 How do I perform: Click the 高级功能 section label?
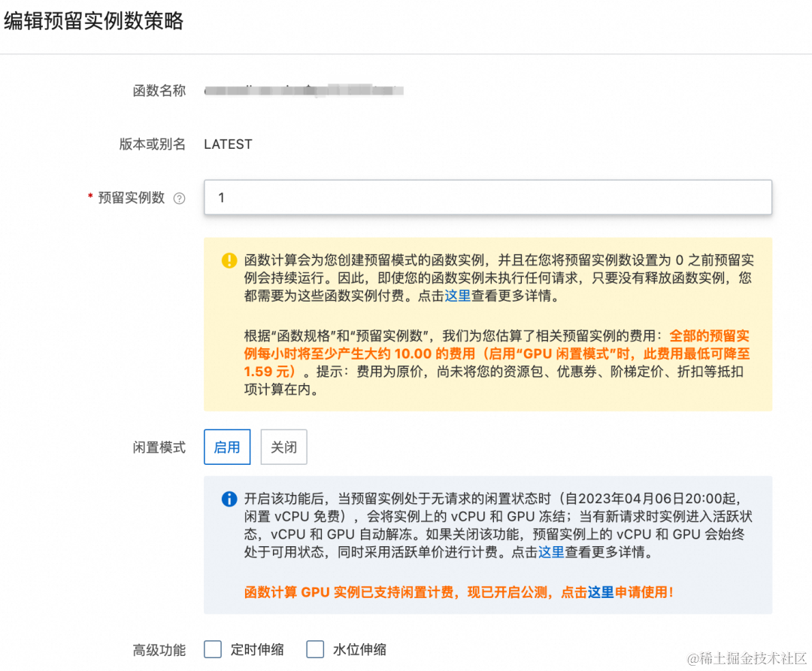pos(159,648)
